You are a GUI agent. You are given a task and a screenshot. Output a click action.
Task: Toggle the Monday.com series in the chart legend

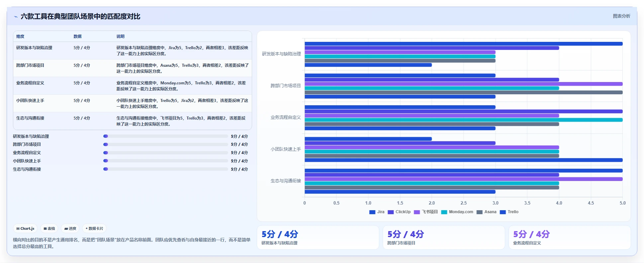point(457,212)
